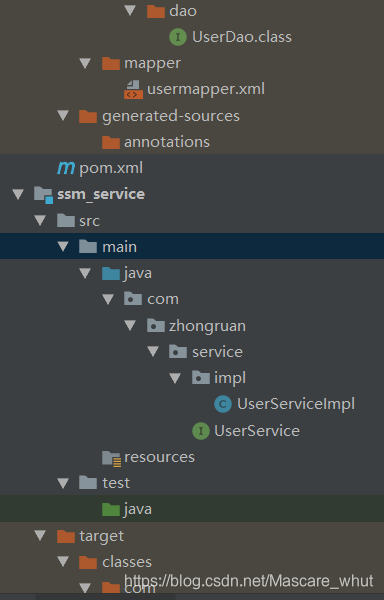This screenshot has width=384, height=600.
Task: Click the green test java folder icon
Action: [x=111, y=509]
